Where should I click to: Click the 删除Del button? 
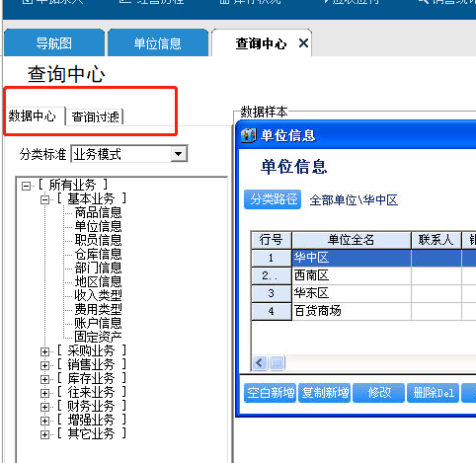[434, 393]
